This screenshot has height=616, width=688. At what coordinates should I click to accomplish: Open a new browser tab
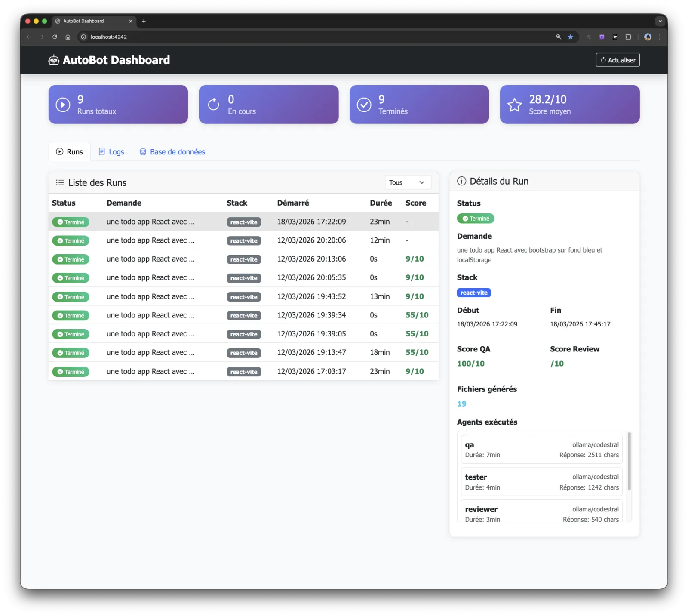click(x=144, y=21)
